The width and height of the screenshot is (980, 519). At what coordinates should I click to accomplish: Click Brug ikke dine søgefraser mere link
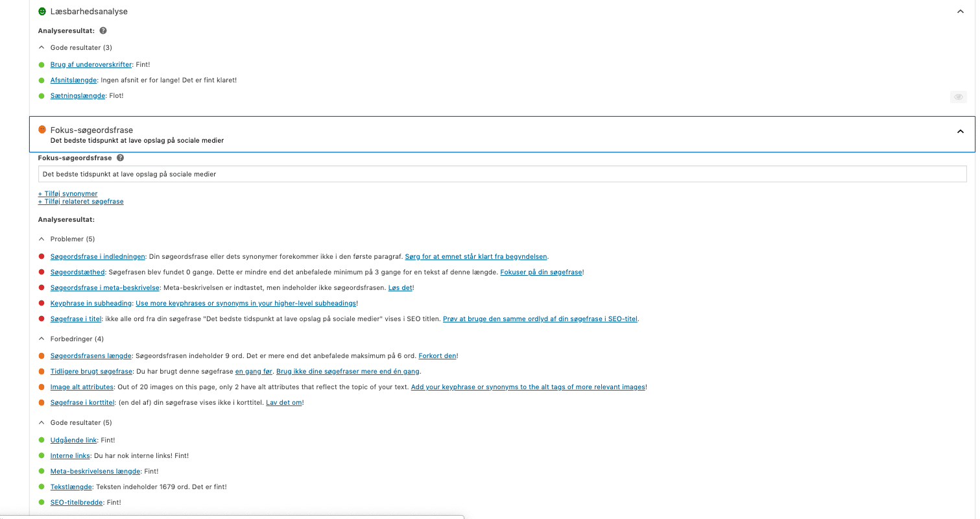tap(348, 371)
